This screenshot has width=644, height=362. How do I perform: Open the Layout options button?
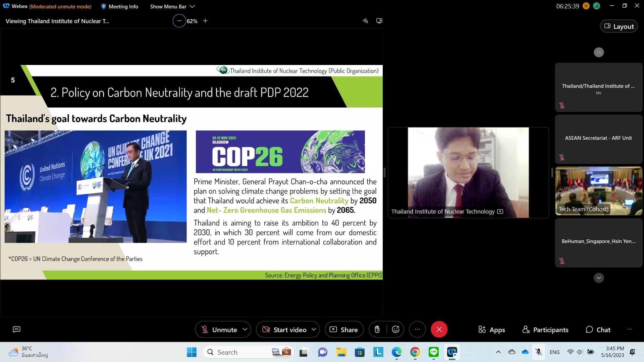point(619,26)
